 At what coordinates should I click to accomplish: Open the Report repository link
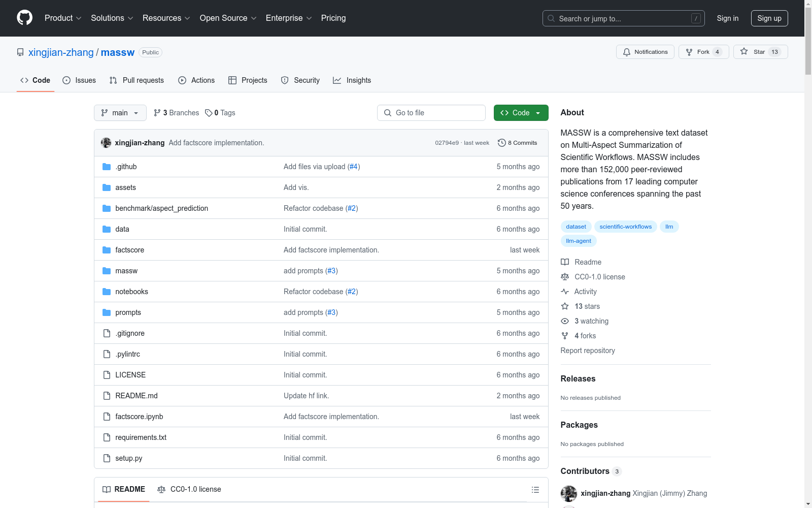(x=588, y=351)
